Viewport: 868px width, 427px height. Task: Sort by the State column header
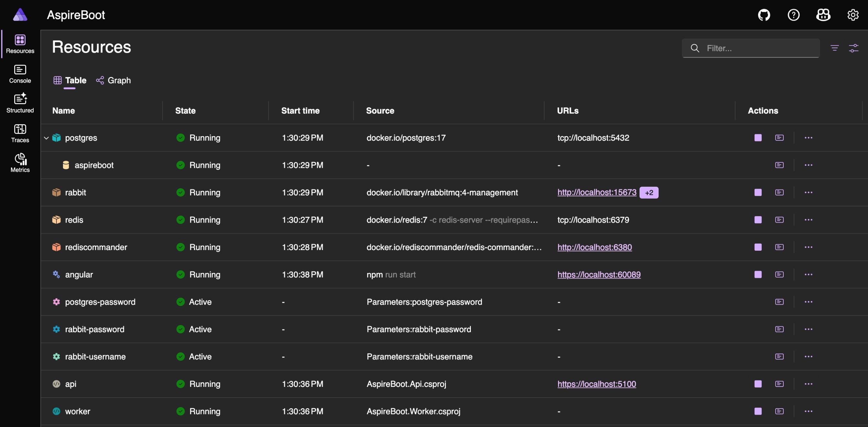(x=185, y=111)
